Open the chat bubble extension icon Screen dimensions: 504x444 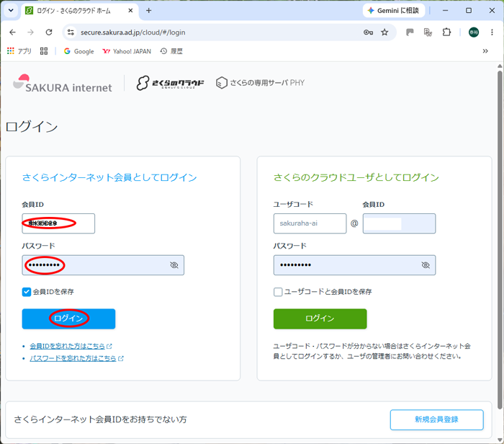point(410,32)
